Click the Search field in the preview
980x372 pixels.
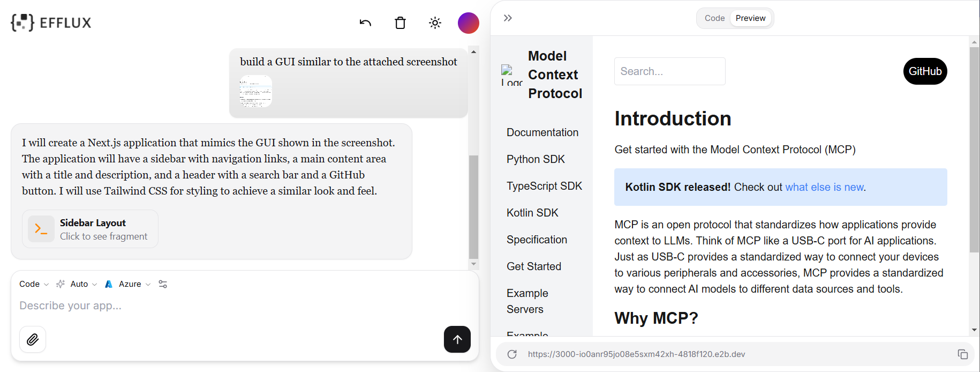tap(669, 71)
